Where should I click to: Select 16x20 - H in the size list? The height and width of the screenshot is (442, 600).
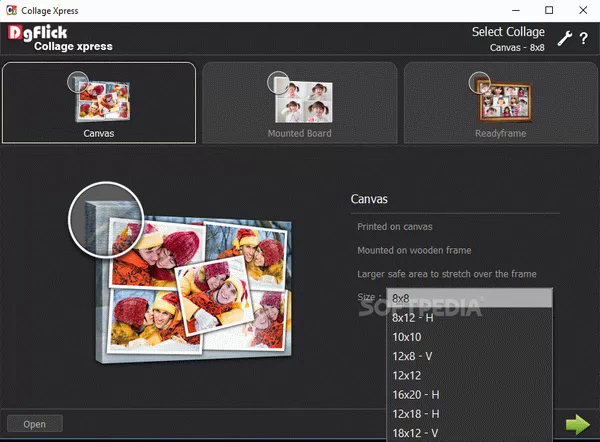click(x=470, y=395)
